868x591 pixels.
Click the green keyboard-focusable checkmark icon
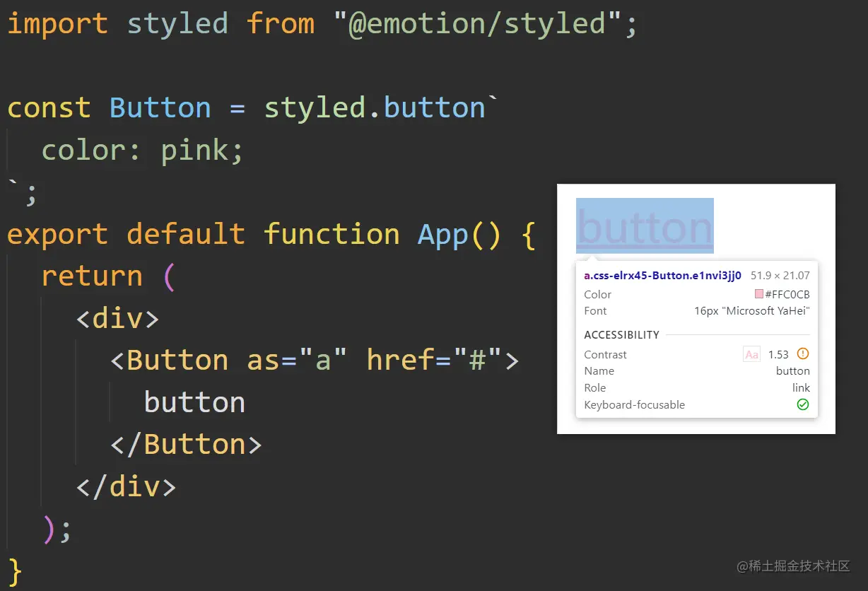[x=802, y=404]
